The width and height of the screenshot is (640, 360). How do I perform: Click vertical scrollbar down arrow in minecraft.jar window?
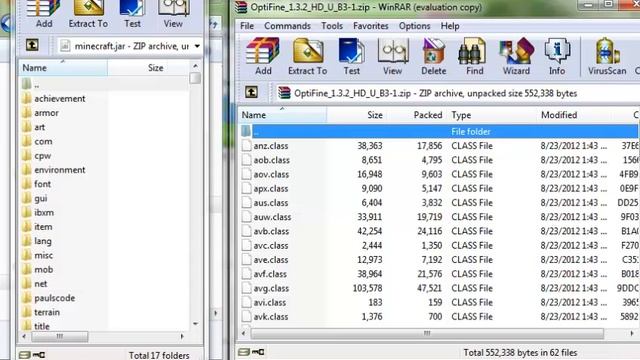(x=196, y=324)
